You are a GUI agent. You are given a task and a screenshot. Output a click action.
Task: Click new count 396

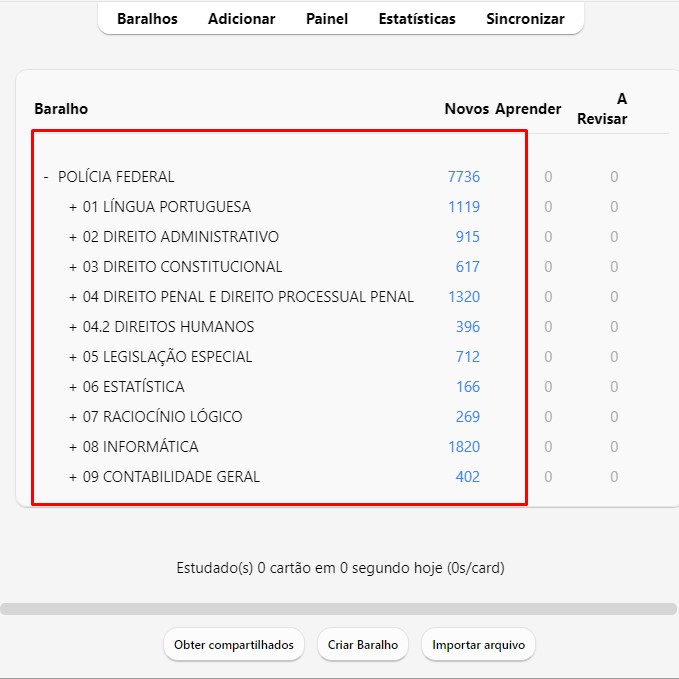[468, 327]
